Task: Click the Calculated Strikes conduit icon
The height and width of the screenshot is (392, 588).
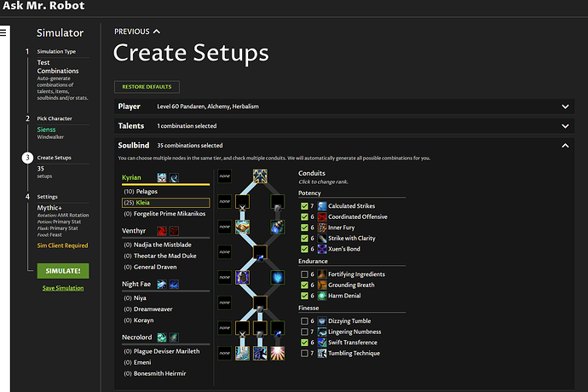Action: 322,206
